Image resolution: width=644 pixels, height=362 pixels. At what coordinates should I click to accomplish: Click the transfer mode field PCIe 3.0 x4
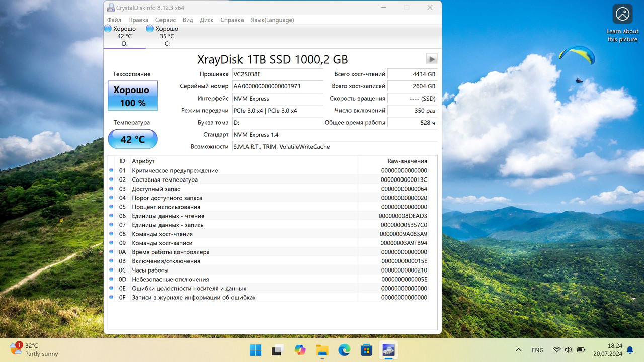tap(277, 111)
